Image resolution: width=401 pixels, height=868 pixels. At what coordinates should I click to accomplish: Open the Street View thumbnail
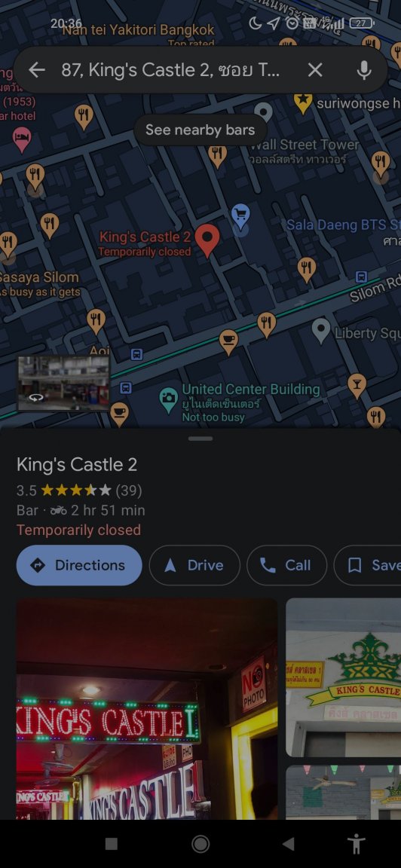point(64,383)
